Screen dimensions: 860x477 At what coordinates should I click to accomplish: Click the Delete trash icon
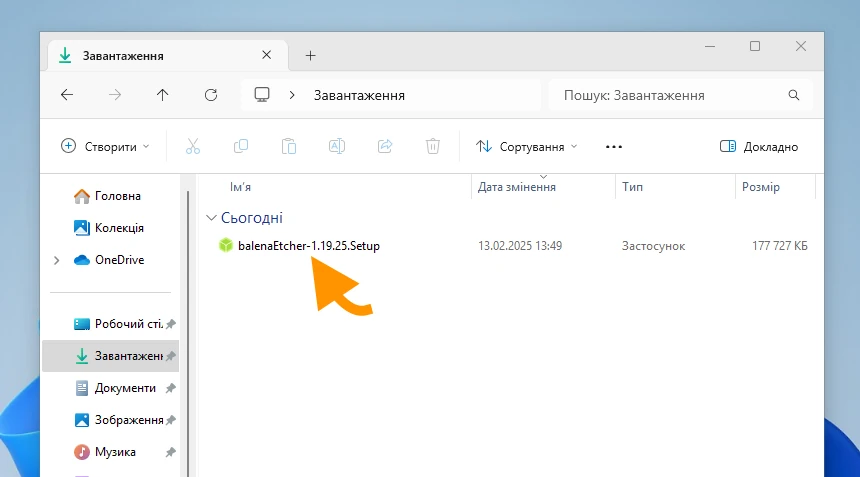pos(433,146)
